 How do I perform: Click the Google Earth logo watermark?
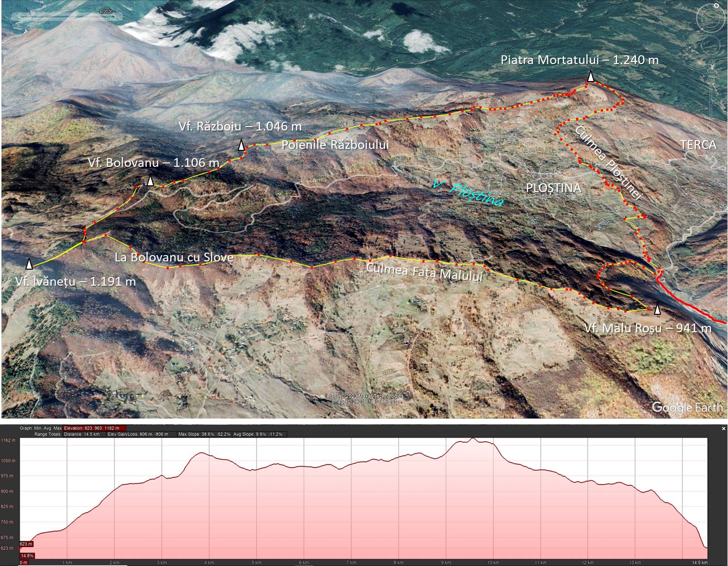[x=686, y=407]
